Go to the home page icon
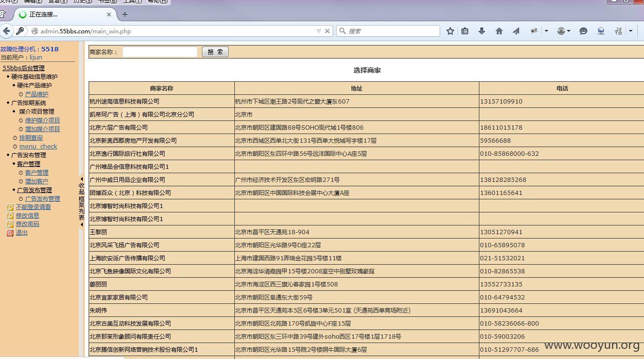The height and width of the screenshot is (359, 644). coord(499,31)
